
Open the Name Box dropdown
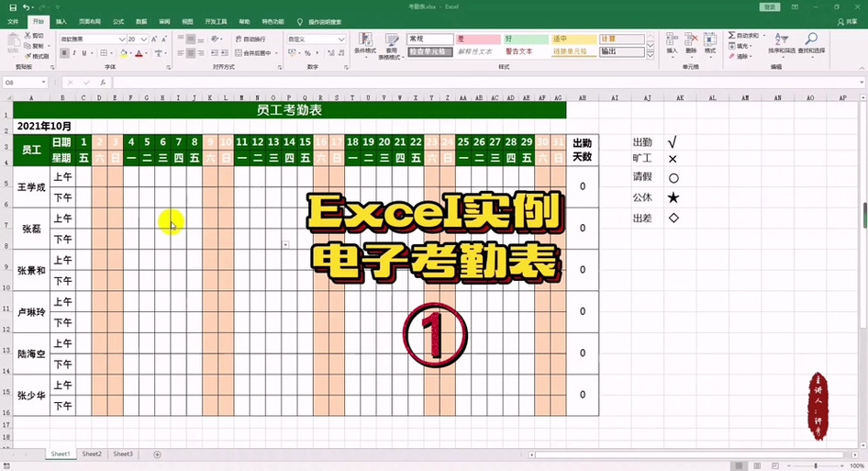pos(43,83)
